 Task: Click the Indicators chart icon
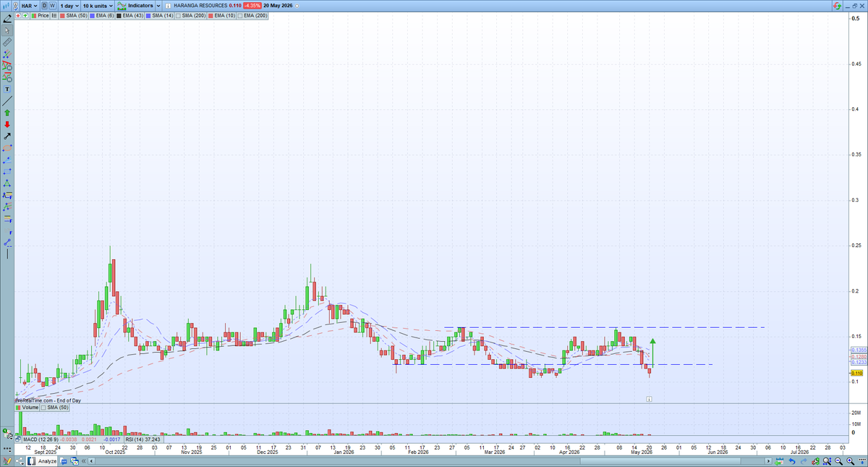click(122, 5)
